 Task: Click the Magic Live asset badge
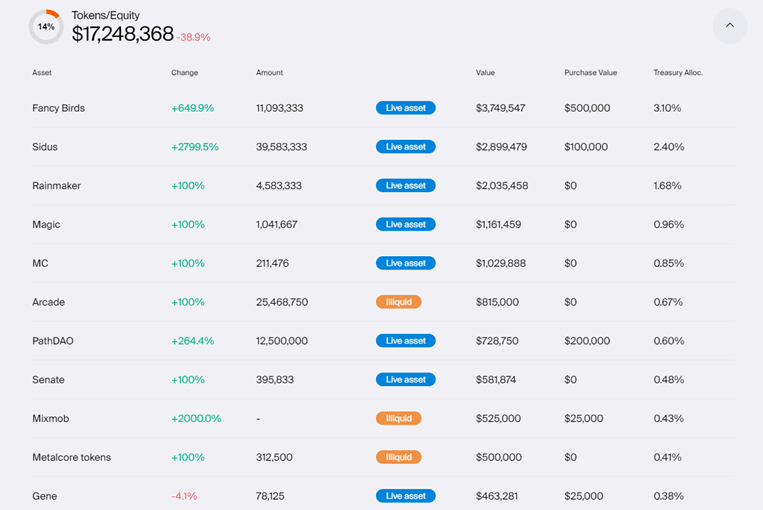point(406,225)
